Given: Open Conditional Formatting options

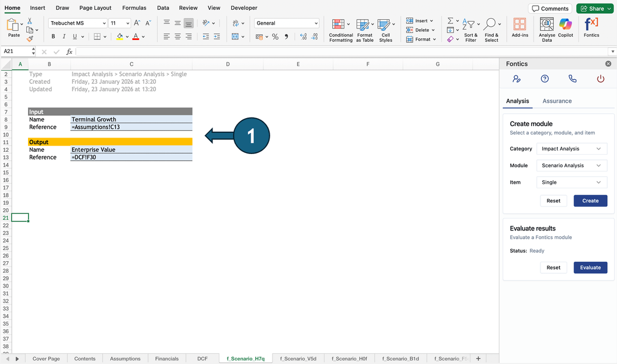Looking at the screenshot, I should click(340, 30).
